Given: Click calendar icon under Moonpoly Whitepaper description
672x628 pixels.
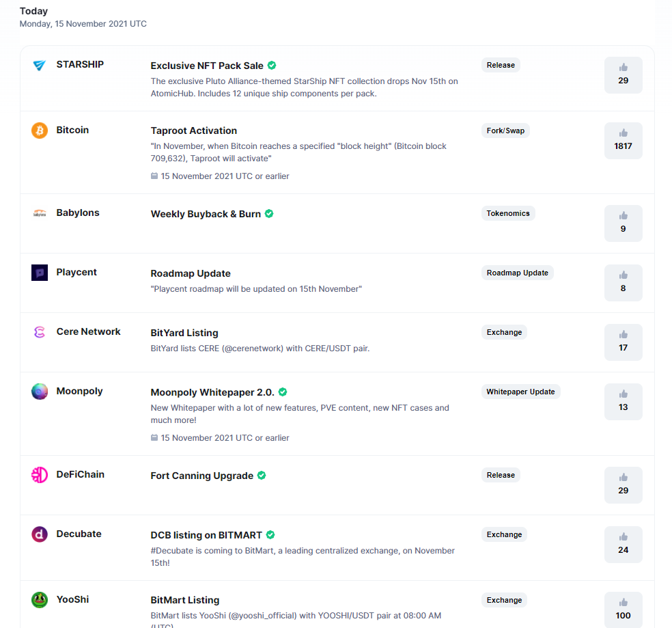Looking at the screenshot, I should click(x=154, y=437).
